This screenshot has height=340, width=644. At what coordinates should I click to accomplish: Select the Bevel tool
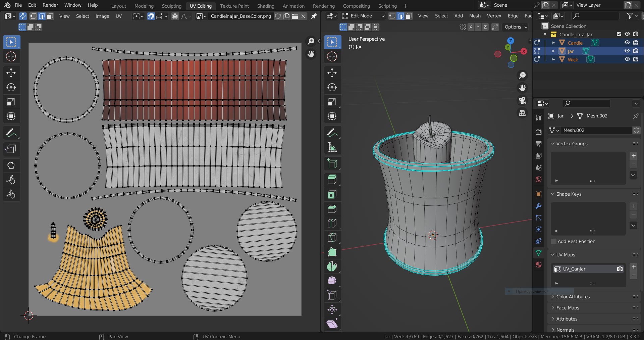pyautogui.click(x=332, y=209)
